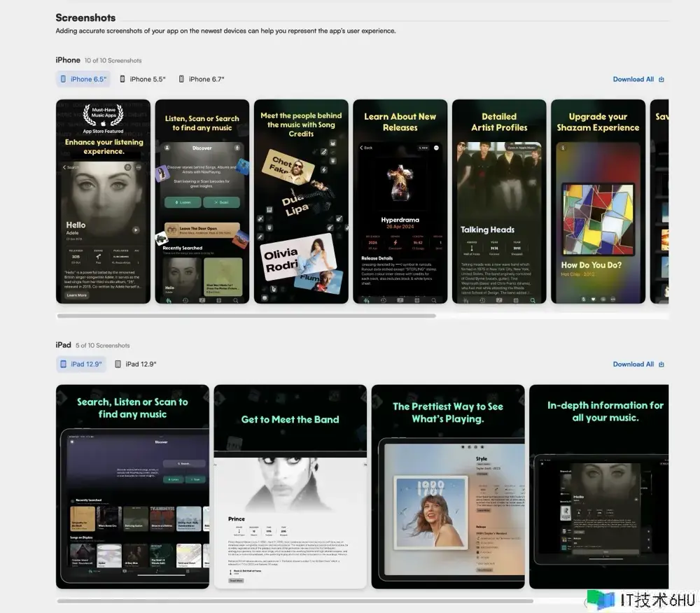Select the iPhone 6.5" tab
The image size is (700, 613).
click(x=83, y=79)
